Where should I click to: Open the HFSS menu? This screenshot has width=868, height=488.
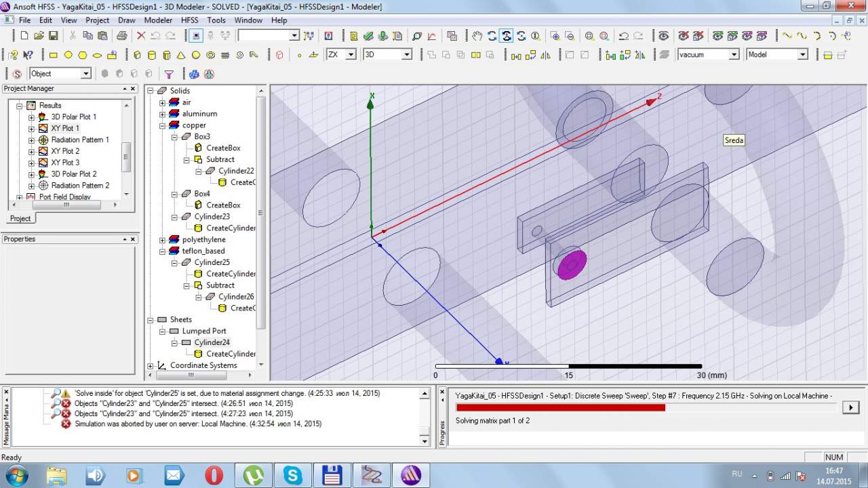pos(189,20)
